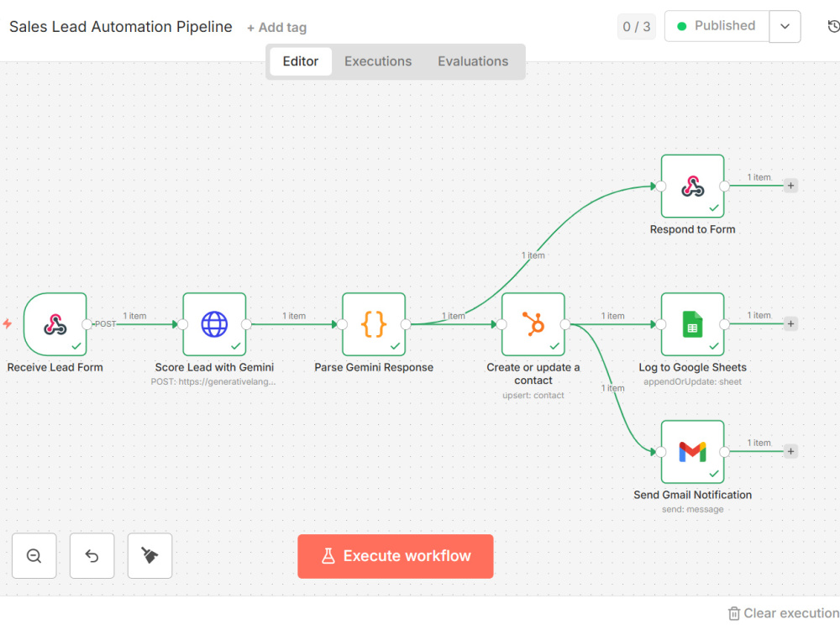Edit the Sales Lead Automation Pipeline title
Viewport: 840px width, 630px height.
click(121, 27)
